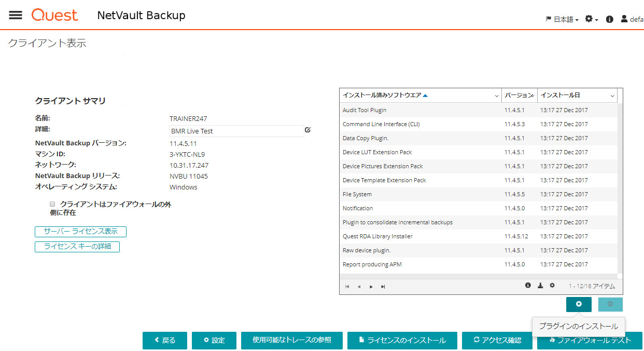Go to first page of software table
644x351 pixels.
347,287
